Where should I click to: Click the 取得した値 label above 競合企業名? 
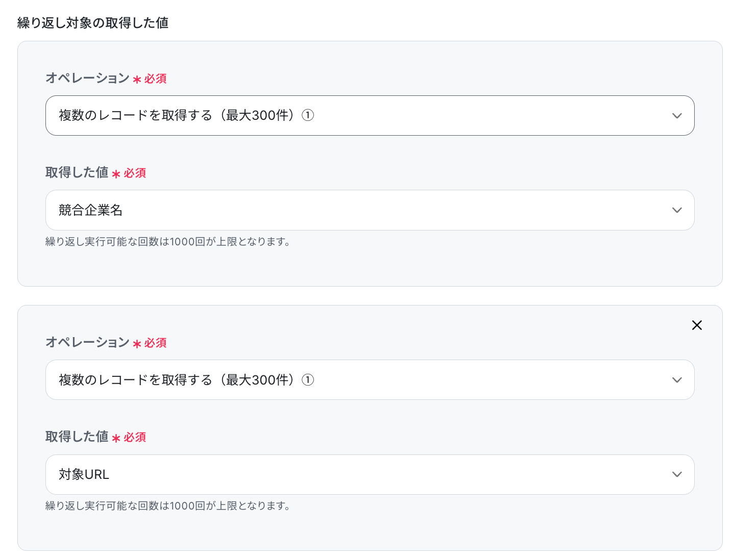tap(77, 173)
